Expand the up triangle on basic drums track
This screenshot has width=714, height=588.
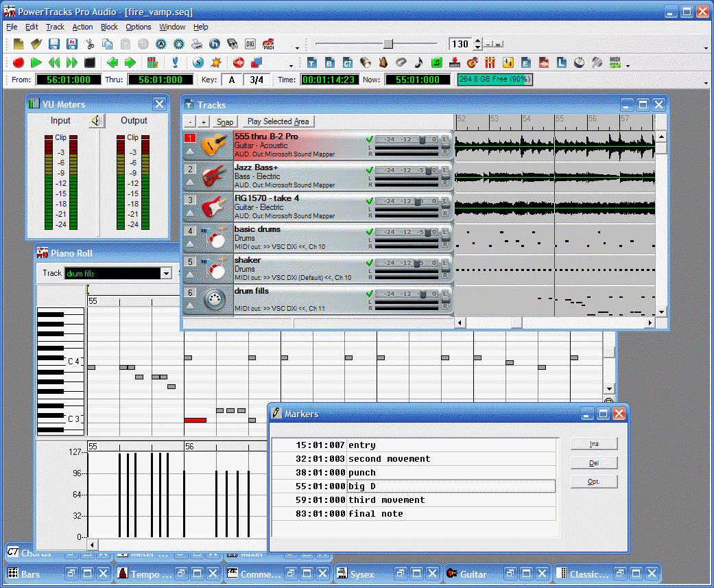pos(190,244)
